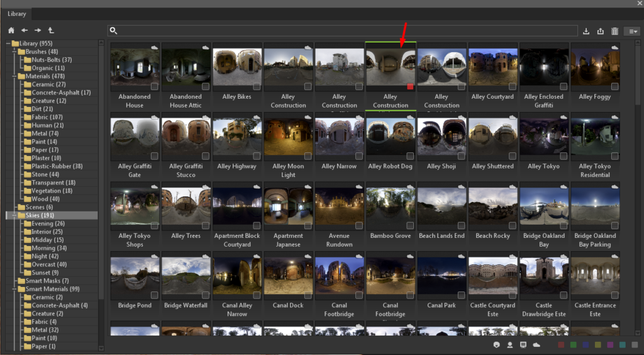Viewport: 644px width, 355px height.
Task: Go up one folder level
Action: [x=51, y=30]
